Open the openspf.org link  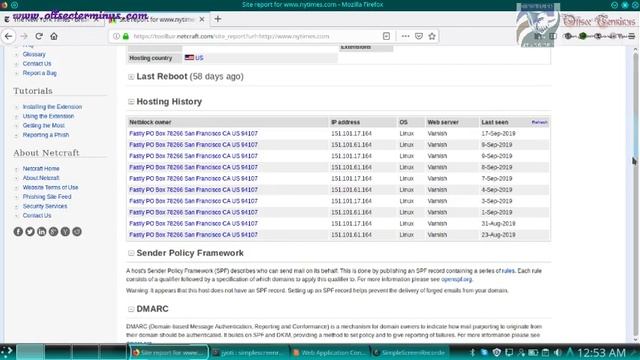click(456, 279)
